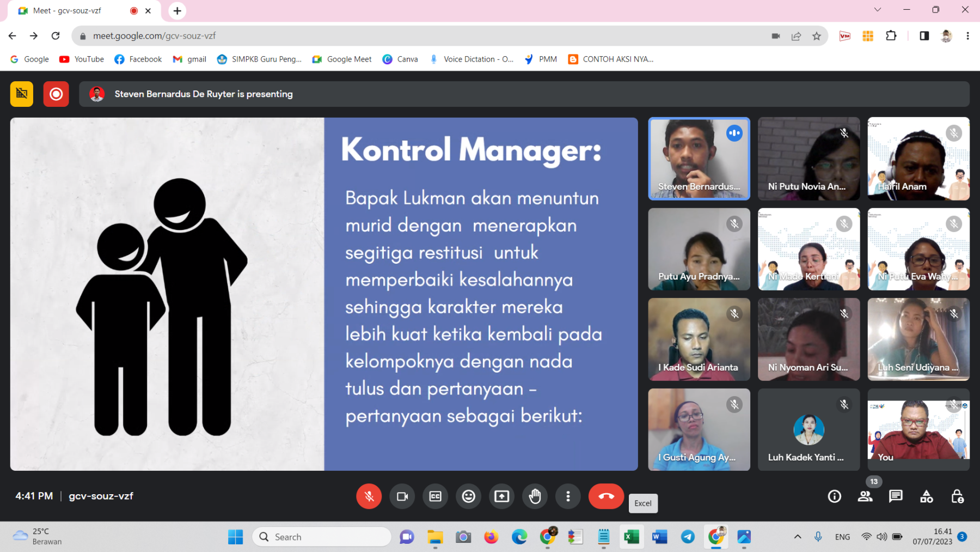Click the Present now screen share icon
The image size is (980, 552).
(502, 496)
